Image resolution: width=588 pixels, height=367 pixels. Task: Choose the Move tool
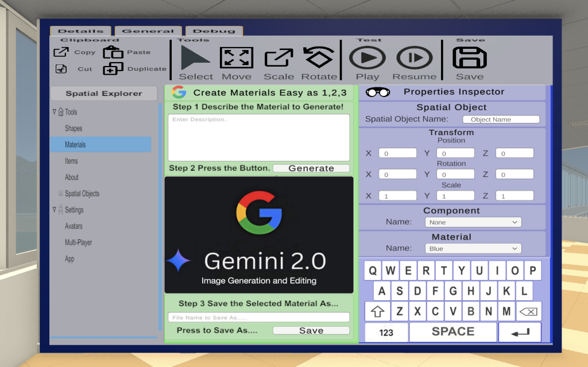click(237, 58)
